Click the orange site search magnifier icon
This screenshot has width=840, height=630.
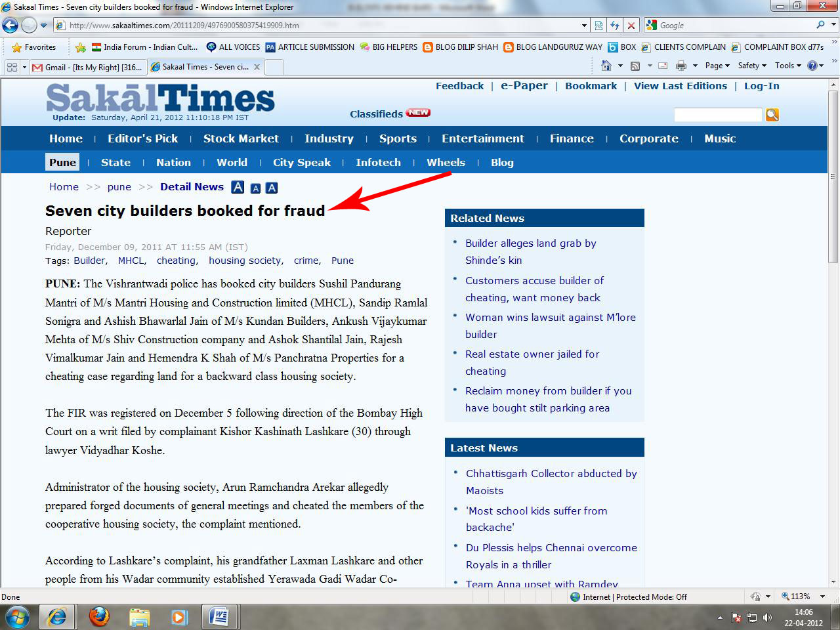point(772,115)
